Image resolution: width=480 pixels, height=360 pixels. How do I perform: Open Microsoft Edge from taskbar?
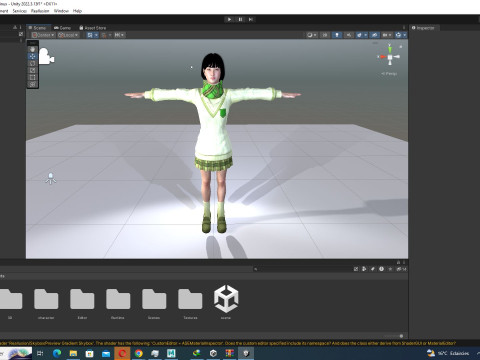click(57, 353)
